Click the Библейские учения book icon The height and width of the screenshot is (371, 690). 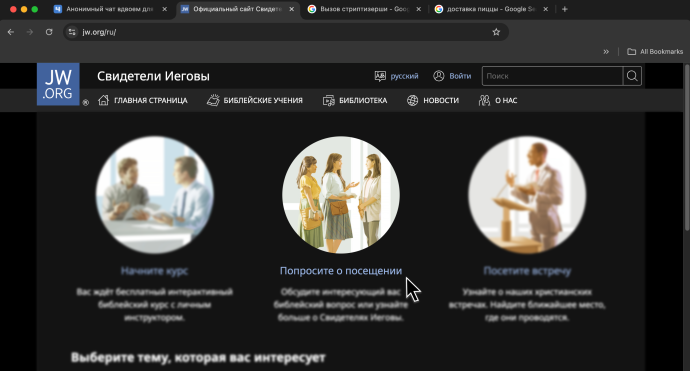click(213, 100)
